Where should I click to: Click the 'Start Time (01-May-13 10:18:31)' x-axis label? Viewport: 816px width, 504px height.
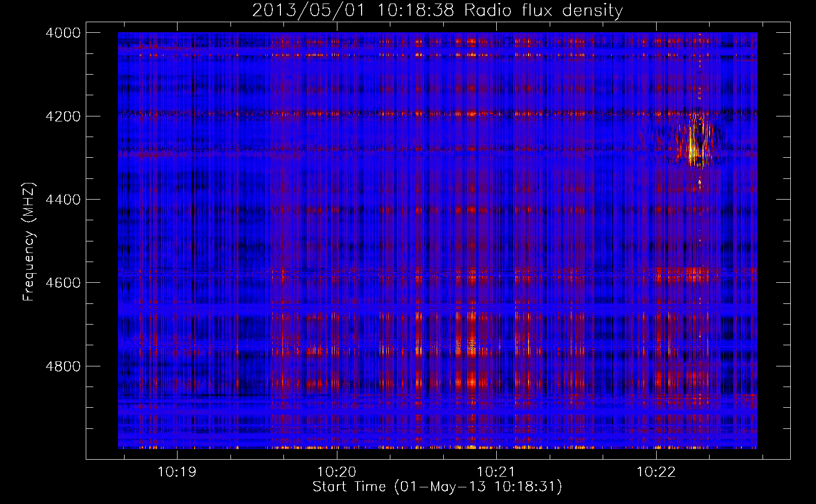pyautogui.click(x=437, y=487)
